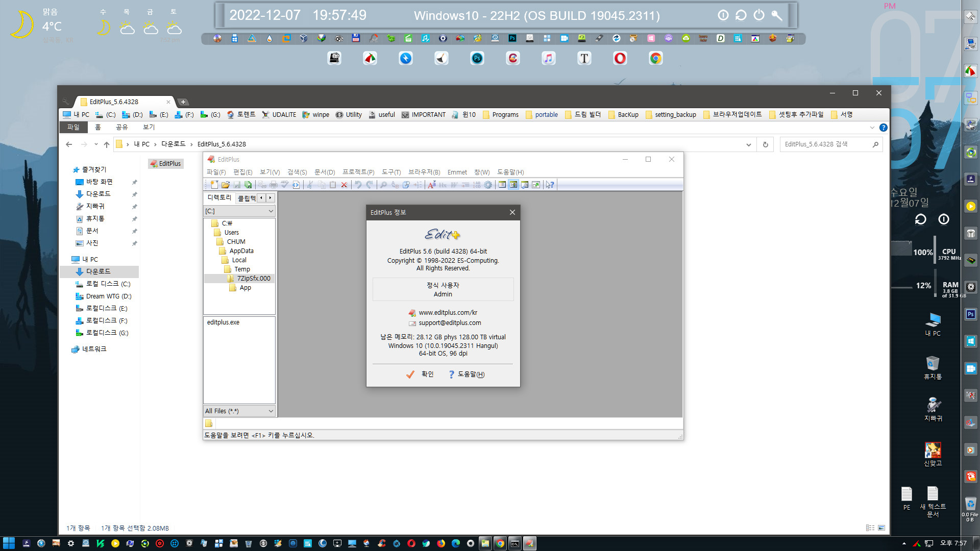Select the EditPlus file in Explorer pane
This screenshot has height=551, width=980.
coord(166,164)
